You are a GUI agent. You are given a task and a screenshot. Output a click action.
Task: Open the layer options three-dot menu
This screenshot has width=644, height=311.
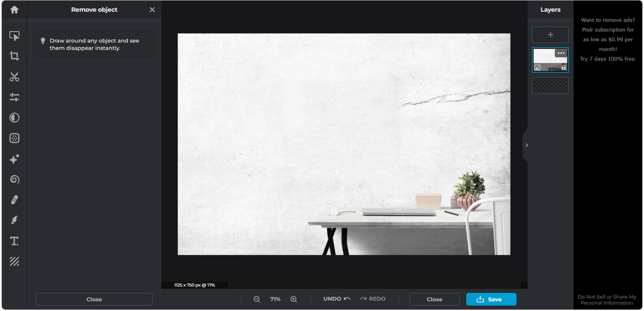pos(561,53)
